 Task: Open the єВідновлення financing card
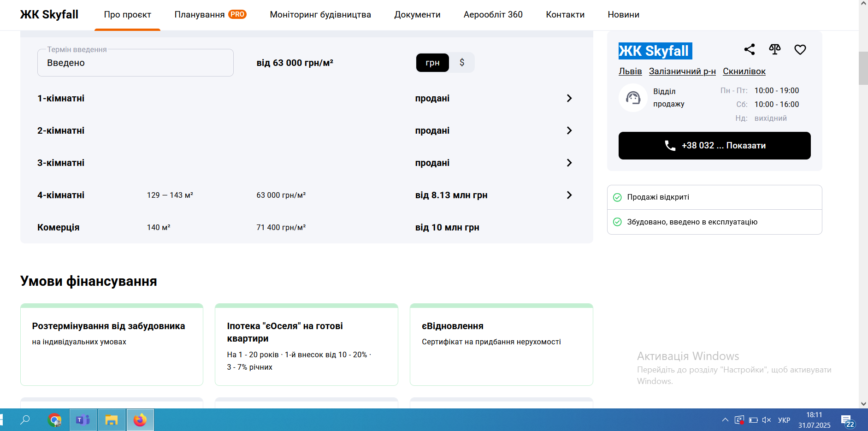[502, 344]
